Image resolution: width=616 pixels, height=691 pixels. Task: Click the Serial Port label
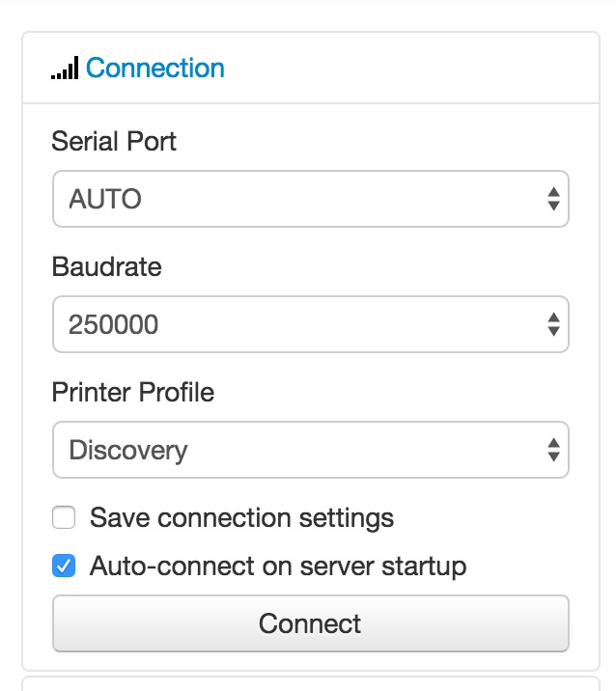point(114,142)
